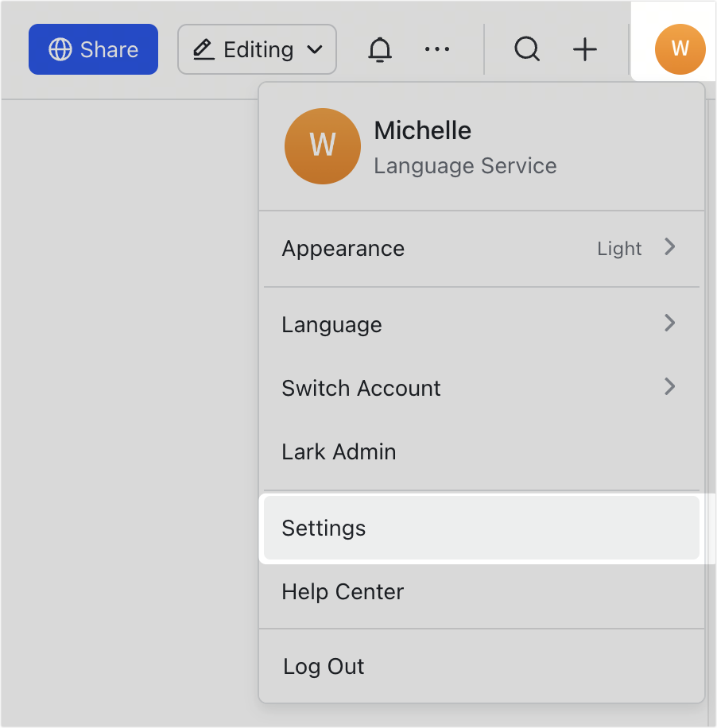
Task: Click the Michelle name text
Action: (x=423, y=130)
